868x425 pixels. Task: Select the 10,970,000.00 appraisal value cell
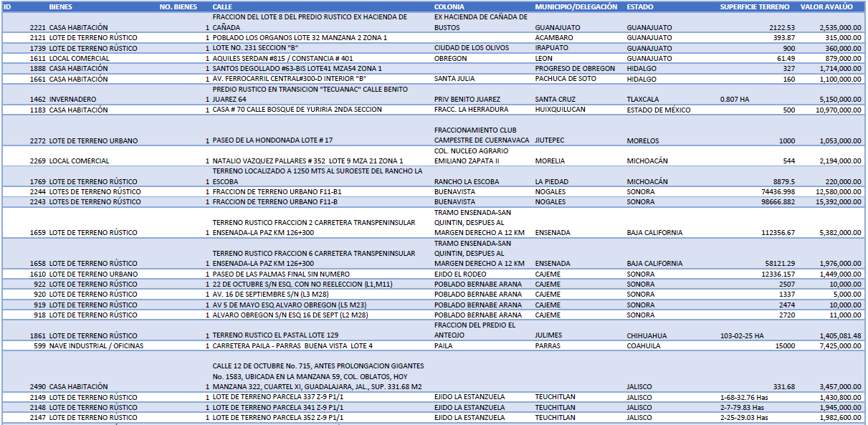pos(838,110)
